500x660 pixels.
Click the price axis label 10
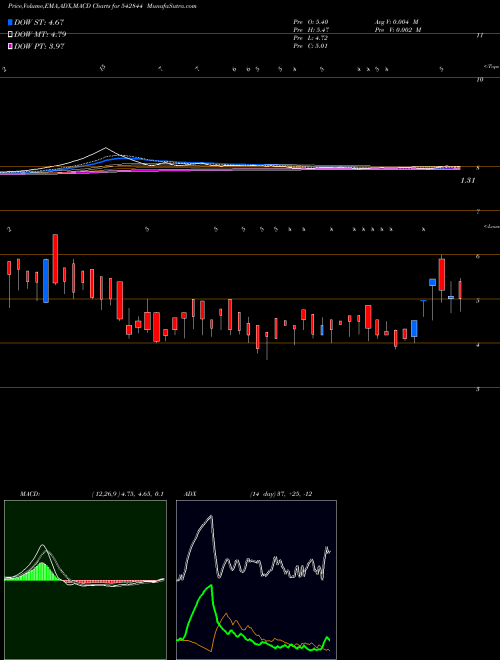[x=479, y=79]
